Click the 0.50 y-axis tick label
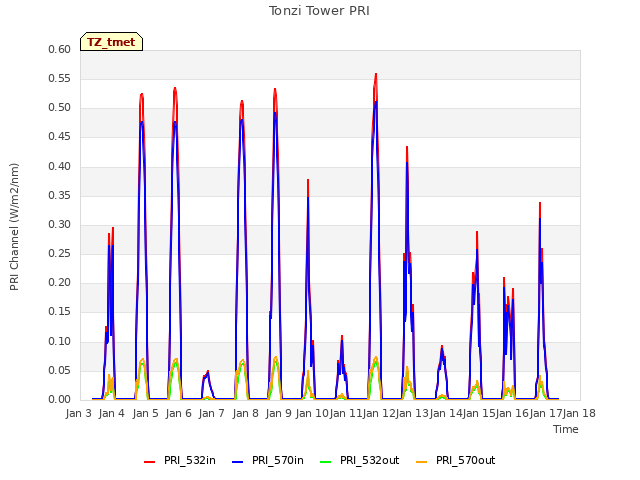Viewport: 640px width, 480px height. [x=60, y=108]
